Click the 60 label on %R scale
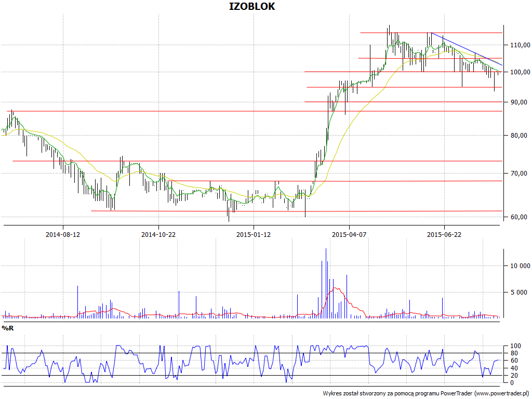 [x=513, y=361]
